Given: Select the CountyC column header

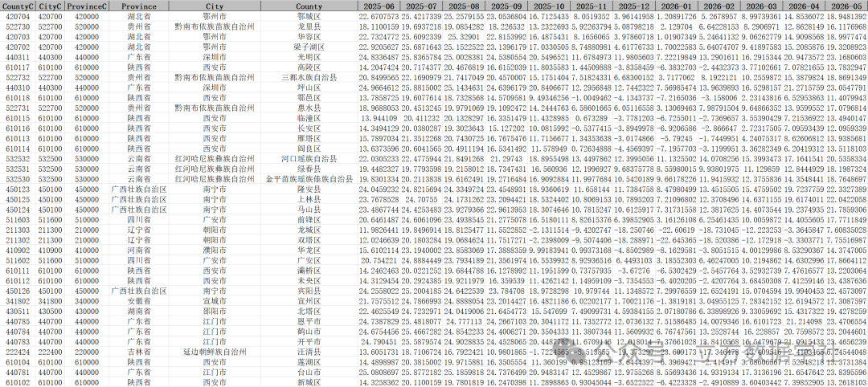Looking at the screenshot, I should tap(18, 6).
